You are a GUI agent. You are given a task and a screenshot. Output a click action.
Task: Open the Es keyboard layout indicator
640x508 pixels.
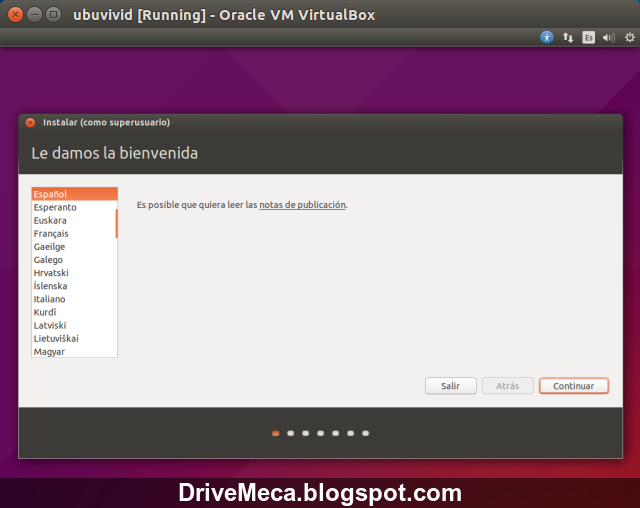(588, 38)
